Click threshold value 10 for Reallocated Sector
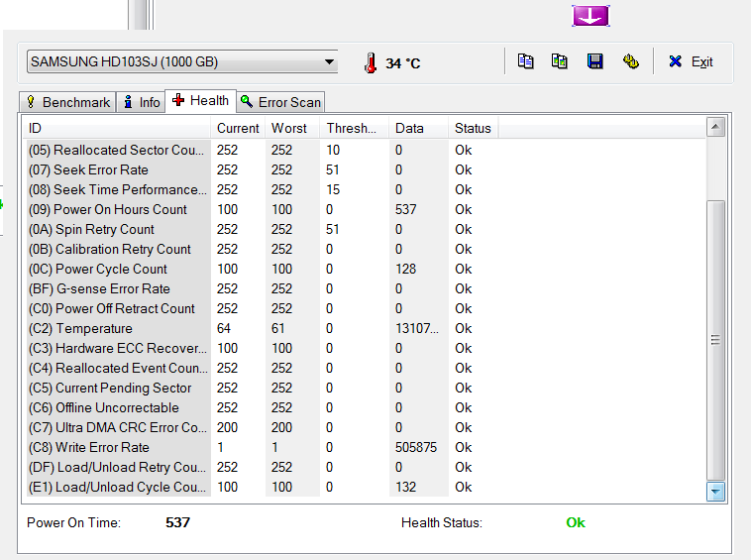This screenshot has height=560, width=751. click(333, 150)
